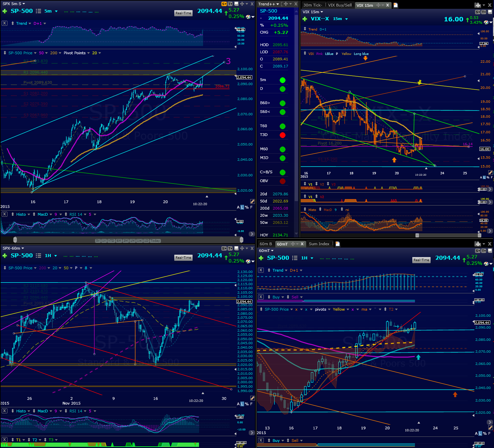
Task: Save the SPX-60m chart via floppy icon
Action: (x=236, y=248)
